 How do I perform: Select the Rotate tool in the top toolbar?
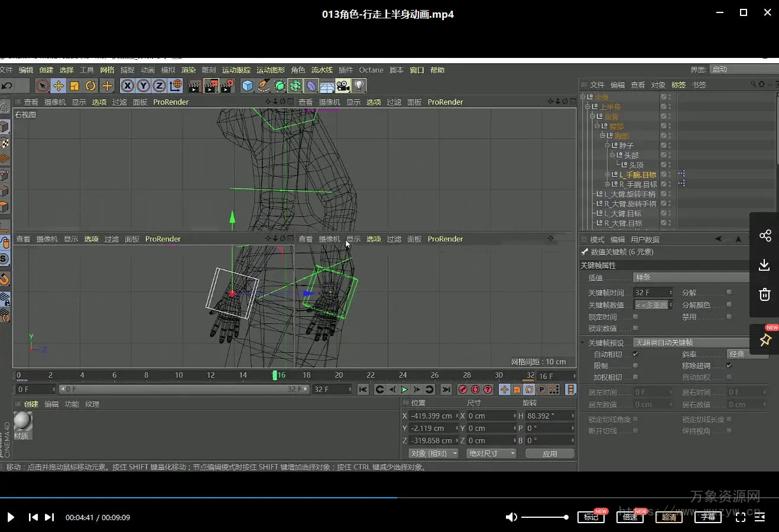(90, 86)
